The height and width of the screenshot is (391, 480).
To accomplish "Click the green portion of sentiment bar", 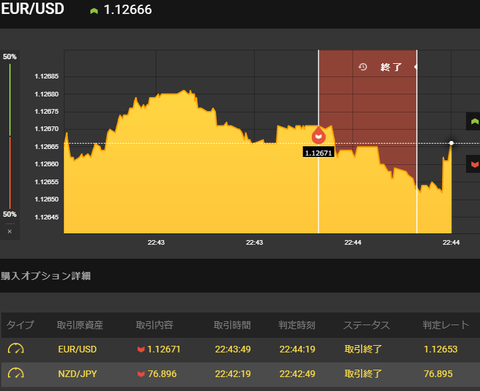I will click(x=10, y=100).
